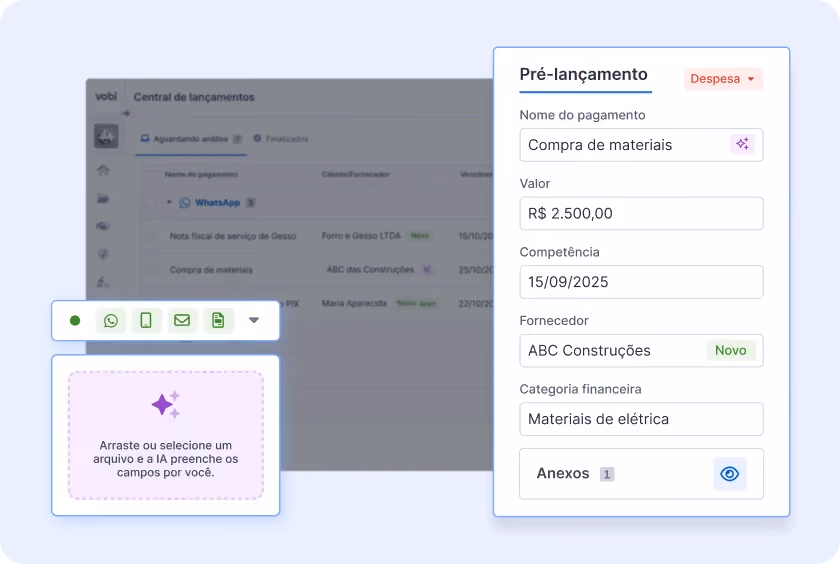Toggle the green status dot

tap(75, 320)
